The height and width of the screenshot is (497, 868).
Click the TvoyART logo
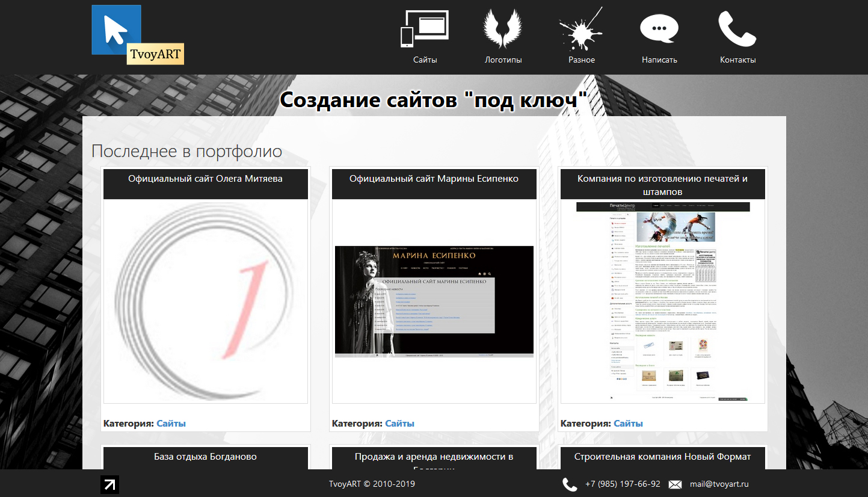click(x=138, y=35)
